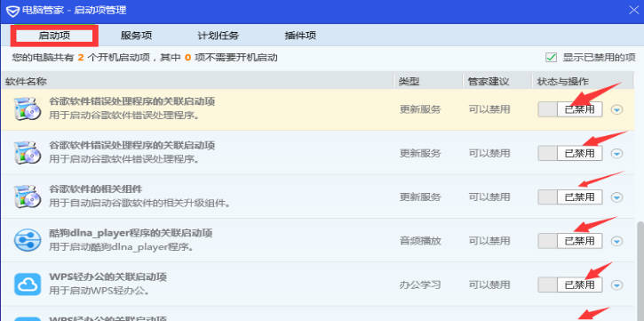The image size is (644, 321).
Task: Expand options arrow for WPS轻办公的关联启动项
Action: pos(616,285)
